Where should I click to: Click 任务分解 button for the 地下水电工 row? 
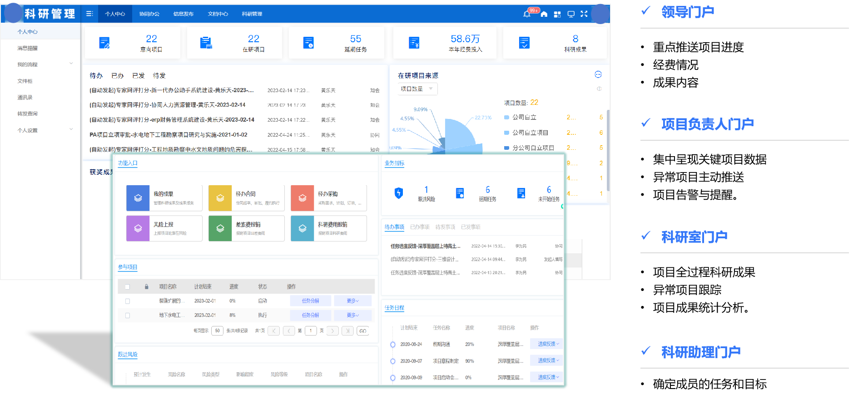tap(310, 315)
